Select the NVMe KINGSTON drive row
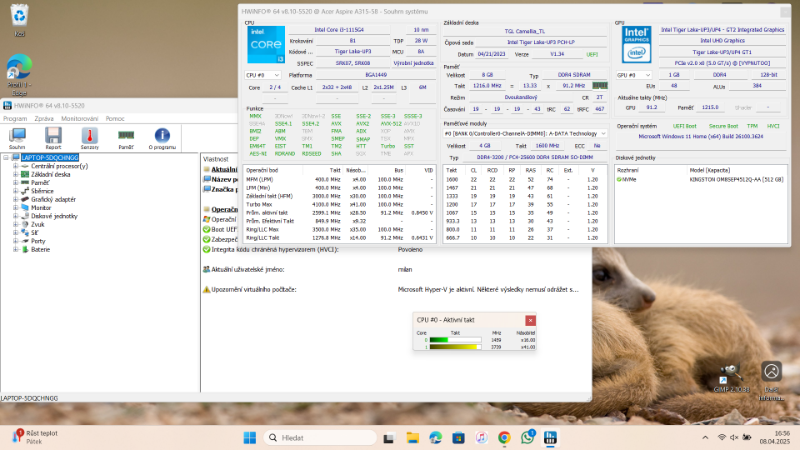This screenshot has height=450, width=800. 701,180
